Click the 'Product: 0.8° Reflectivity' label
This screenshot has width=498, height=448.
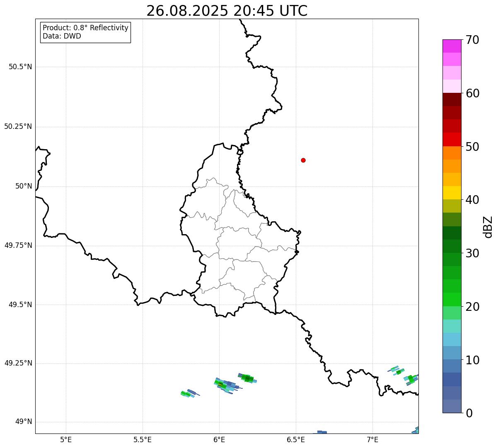click(86, 28)
